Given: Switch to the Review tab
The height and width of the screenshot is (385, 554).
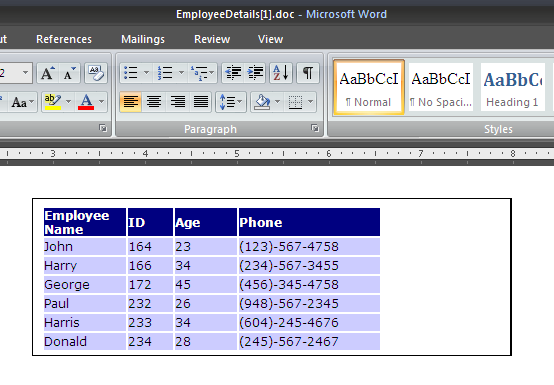Looking at the screenshot, I should coord(212,39).
